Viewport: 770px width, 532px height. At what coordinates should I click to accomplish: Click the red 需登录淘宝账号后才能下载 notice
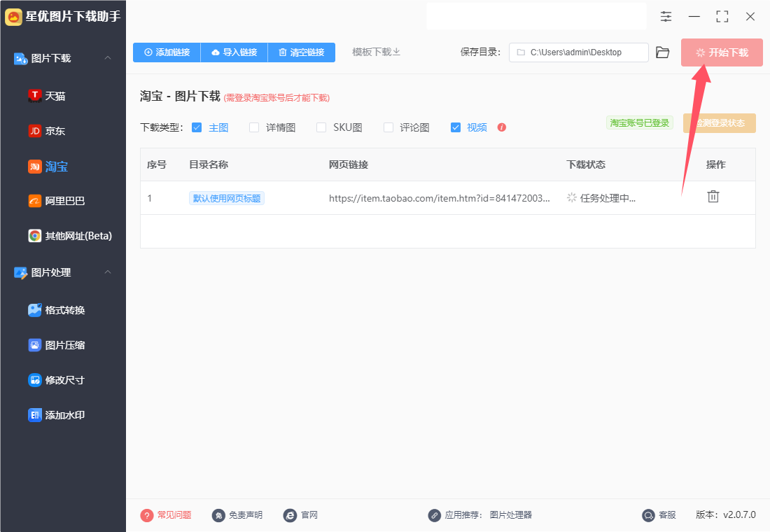[276, 98]
